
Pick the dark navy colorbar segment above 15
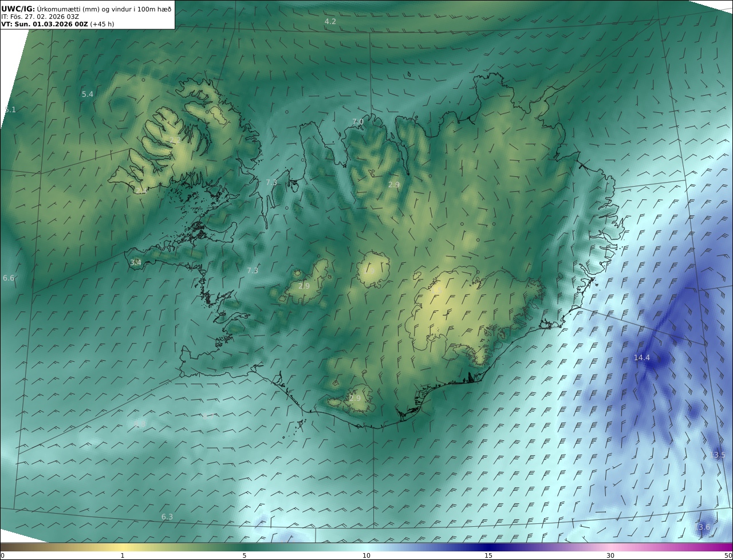488,547
